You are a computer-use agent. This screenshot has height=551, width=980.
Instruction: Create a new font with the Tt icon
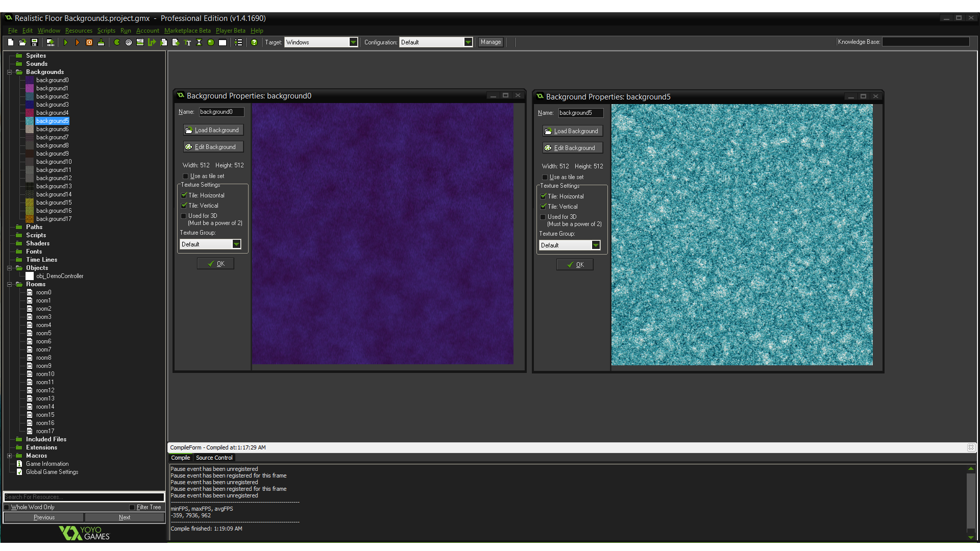click(188, 42)
